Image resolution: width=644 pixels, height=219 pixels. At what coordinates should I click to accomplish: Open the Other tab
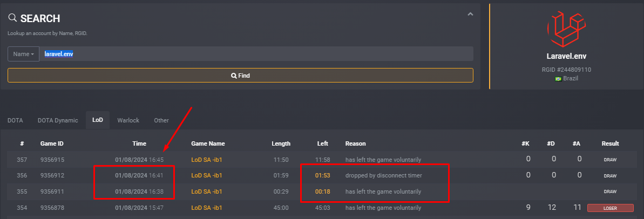pyautogui.click(x=161, y=120)
